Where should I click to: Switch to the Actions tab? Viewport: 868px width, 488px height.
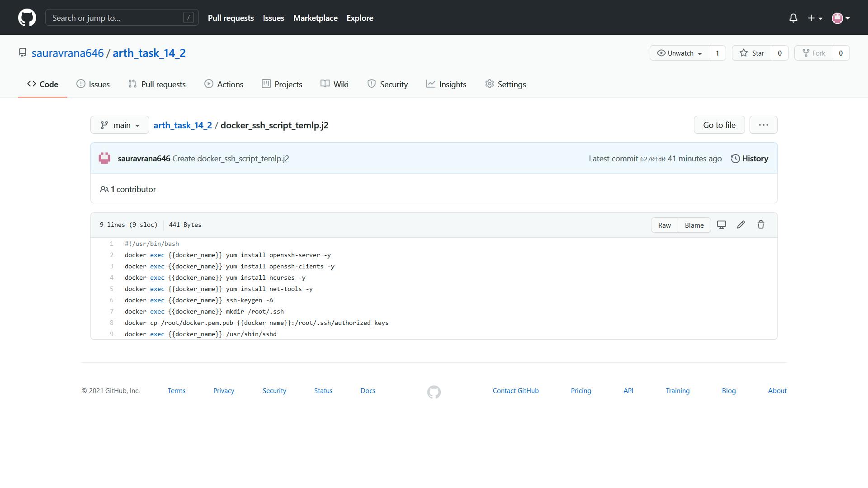(x=224, y=84)
